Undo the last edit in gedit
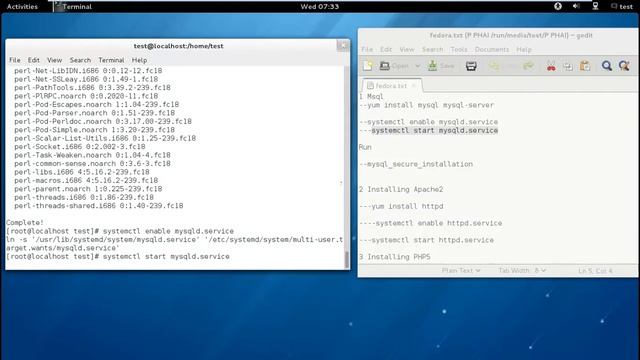 pos(494,66)
